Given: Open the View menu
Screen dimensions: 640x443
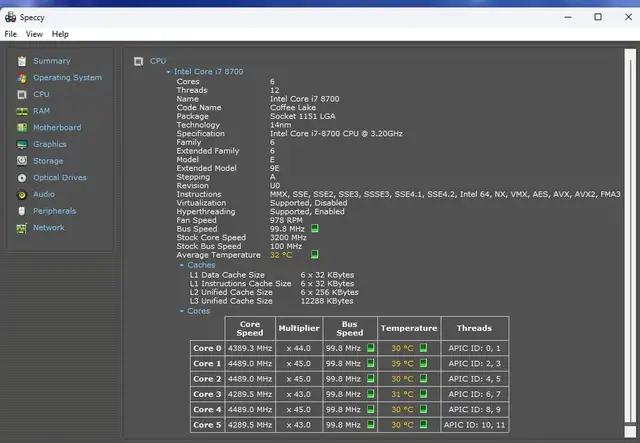Looking at the screenshot, I should (x=34, y=34).
